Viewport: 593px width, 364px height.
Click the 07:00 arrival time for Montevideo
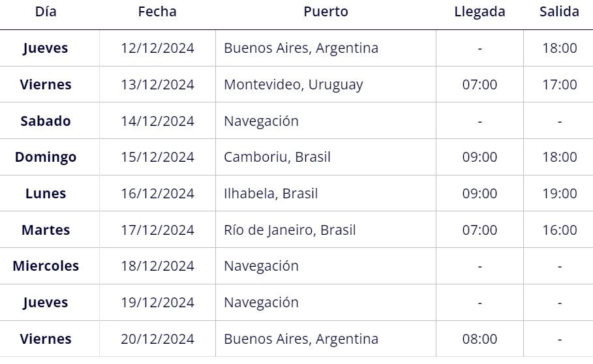tap(479, 85)
